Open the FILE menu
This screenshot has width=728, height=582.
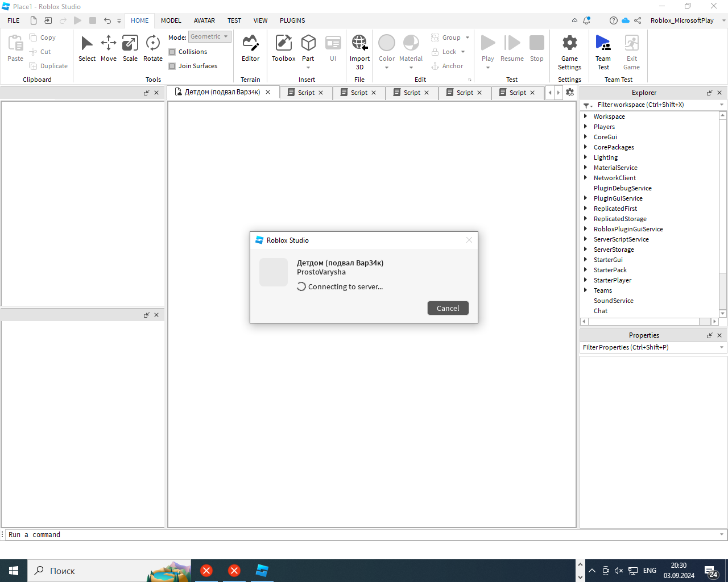pos(14,20)
